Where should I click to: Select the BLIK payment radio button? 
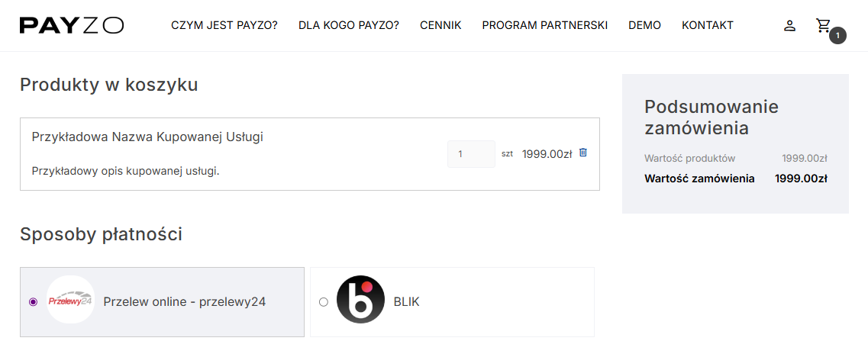pyautogui.click(x=324, y=302)
